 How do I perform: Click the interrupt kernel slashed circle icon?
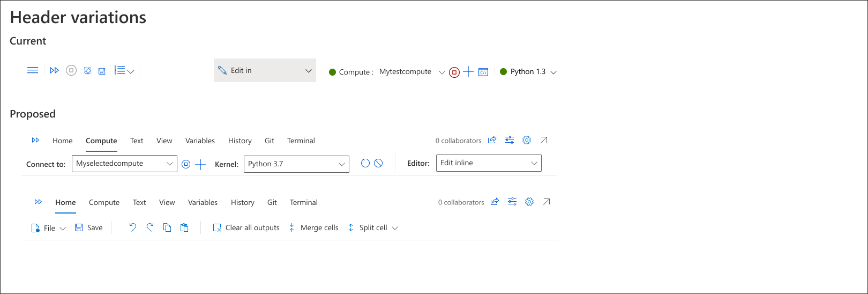[x=378, y=163]
